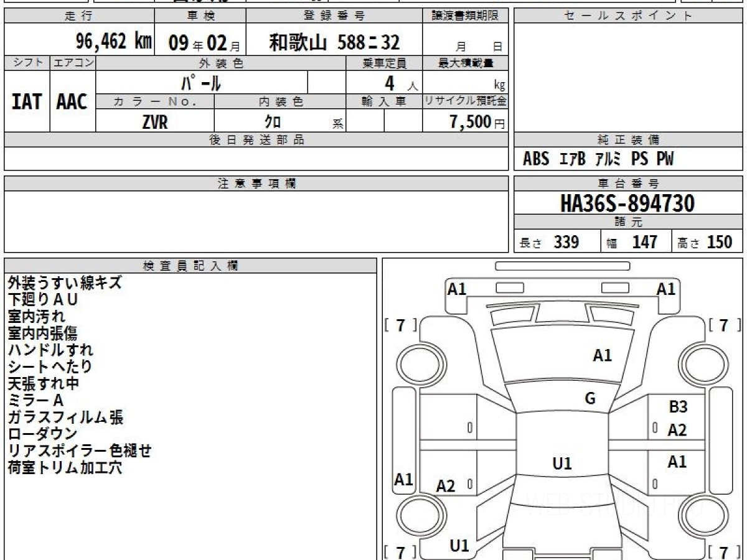747x560 pixels.
Task: Select the note 天張すれ中
Action: 43,383
